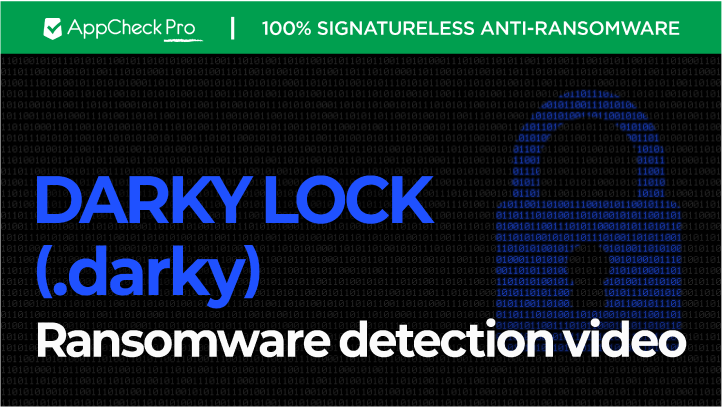Select the (.darky) extension text
Screen dimensions: 722x408
pyautogui.click(x=148, y=272)
